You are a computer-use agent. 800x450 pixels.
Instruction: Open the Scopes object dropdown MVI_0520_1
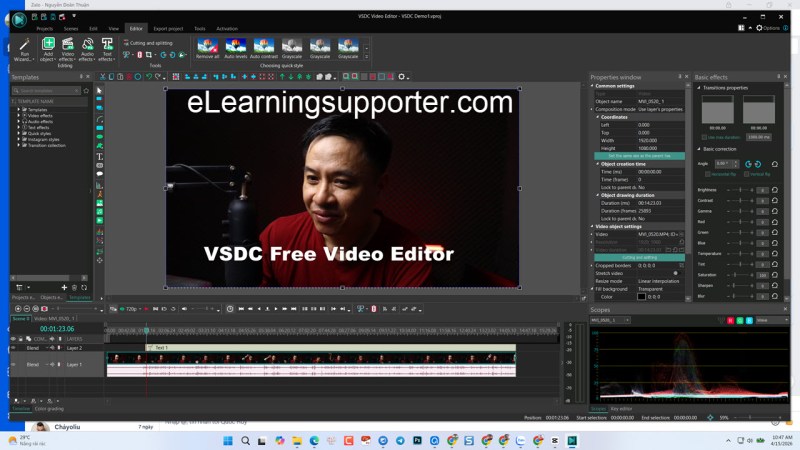(x=610, y=320)
